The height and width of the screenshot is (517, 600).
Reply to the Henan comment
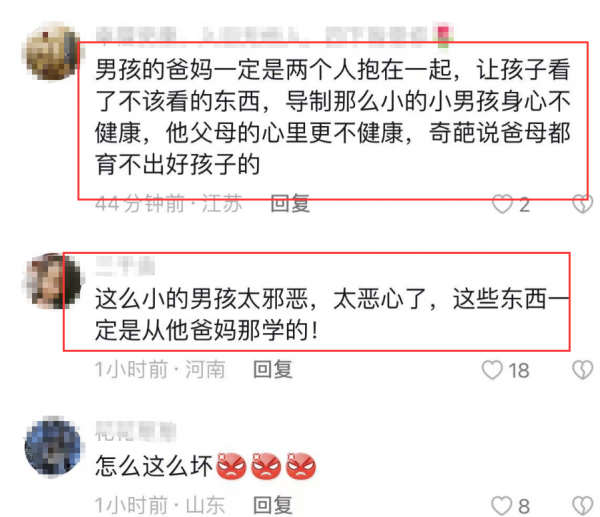(x=273, y=370)
